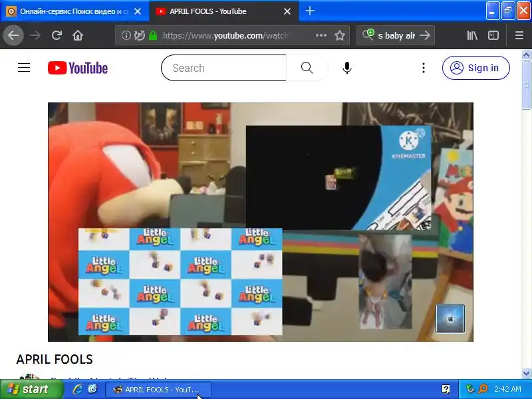This screenshot has width=532, height=399.
Task: Open a new tab with plus button
Action: point(309,11)
